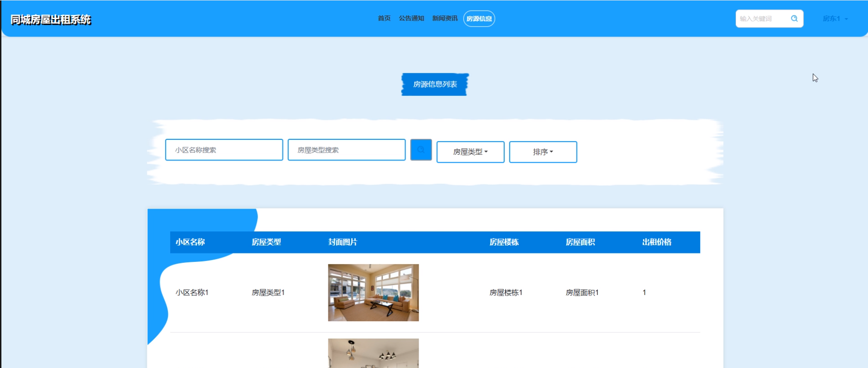
Task: Open the 新闻资讯 nav item
Action: click(x=445, y=19)
